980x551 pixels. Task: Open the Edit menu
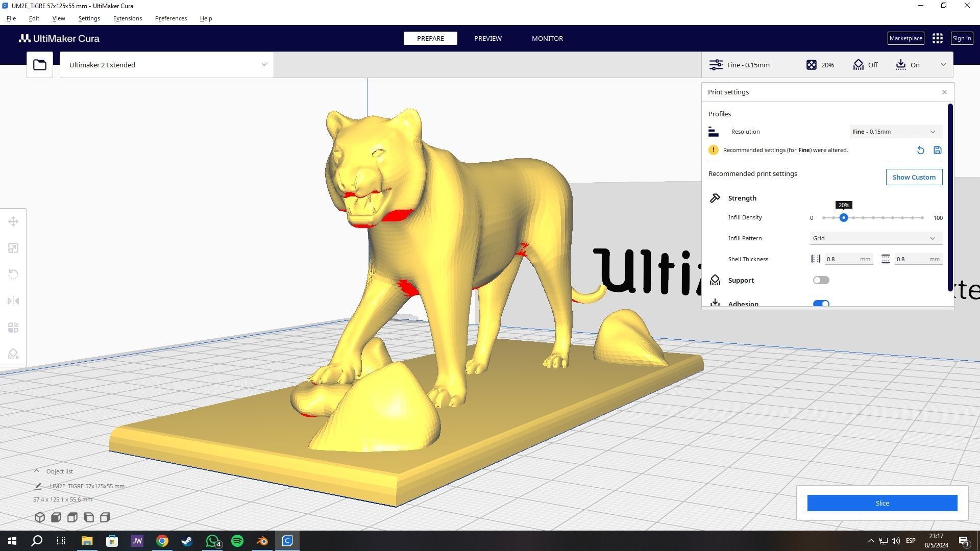click(34, 18)
